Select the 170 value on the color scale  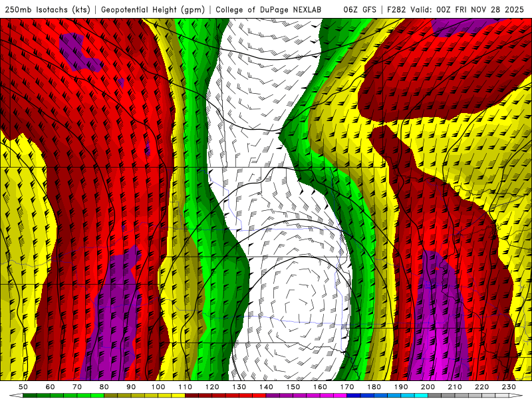coord(347,387)
